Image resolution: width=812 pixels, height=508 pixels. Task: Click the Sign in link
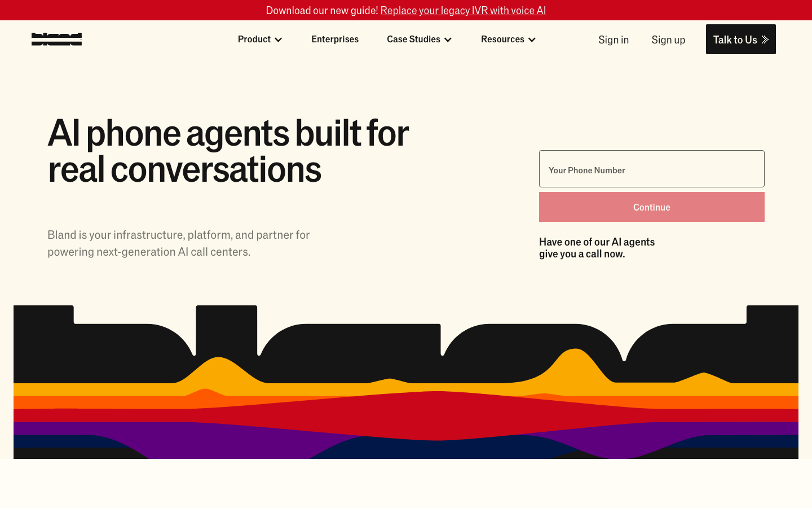click(614, 40)
